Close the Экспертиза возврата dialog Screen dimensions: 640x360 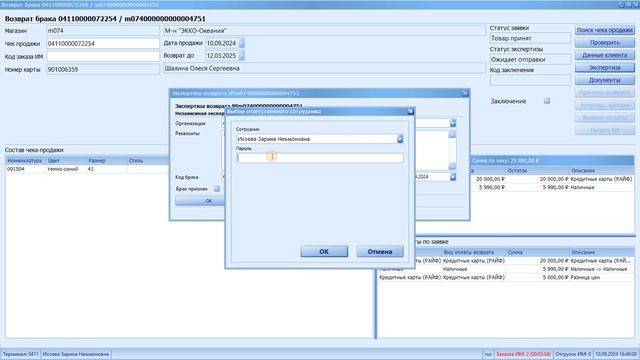tap(465, 93)
